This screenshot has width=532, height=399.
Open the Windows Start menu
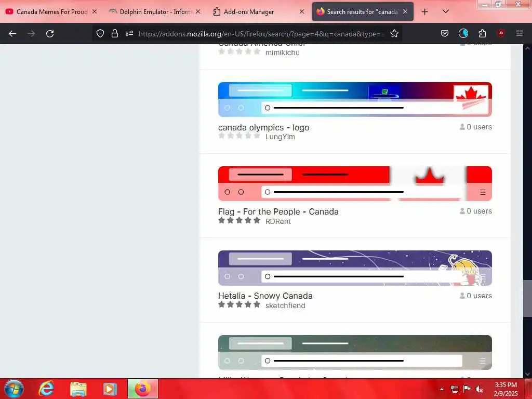[x=14, y=389]
